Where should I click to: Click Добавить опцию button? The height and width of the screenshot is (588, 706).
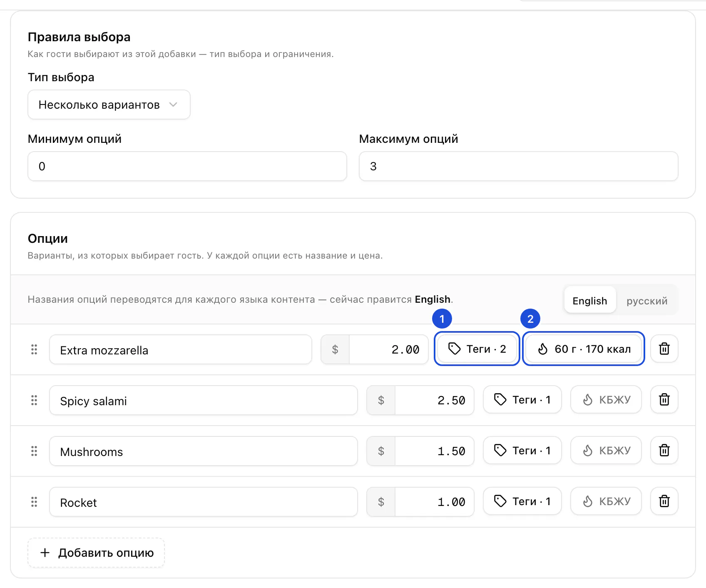pyautogui.click(x=96, y=553)
